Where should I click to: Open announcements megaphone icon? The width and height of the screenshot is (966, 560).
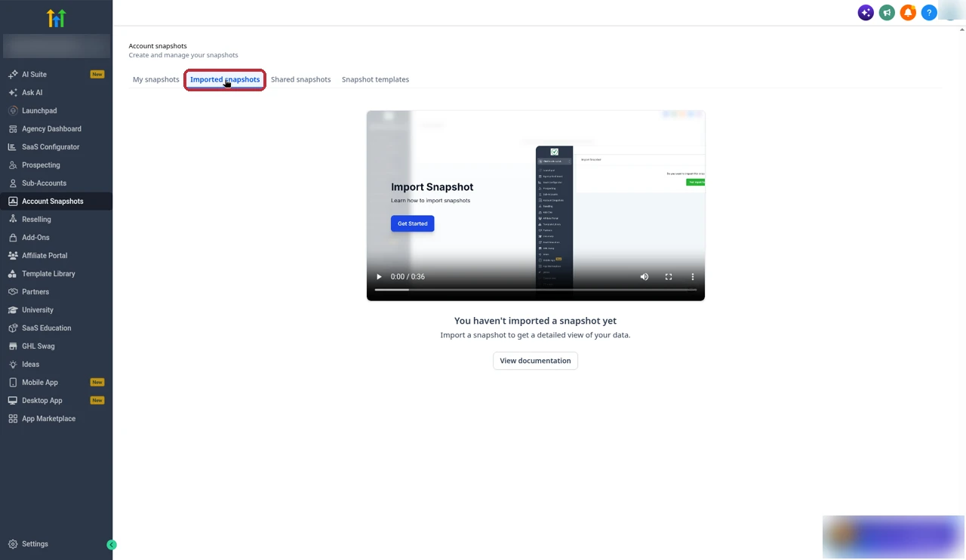point(887,13)
